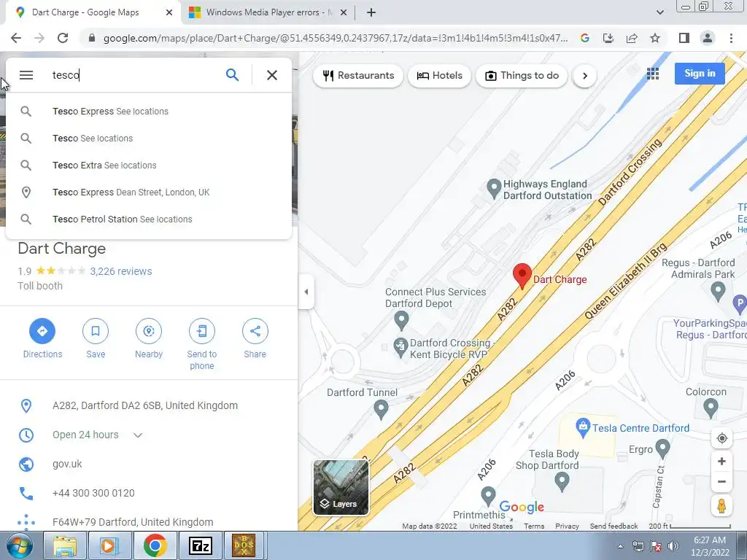Click the phone number +44 300 300 0120
The width and height of the screenshot is (747, 560).
coord(93,494)
